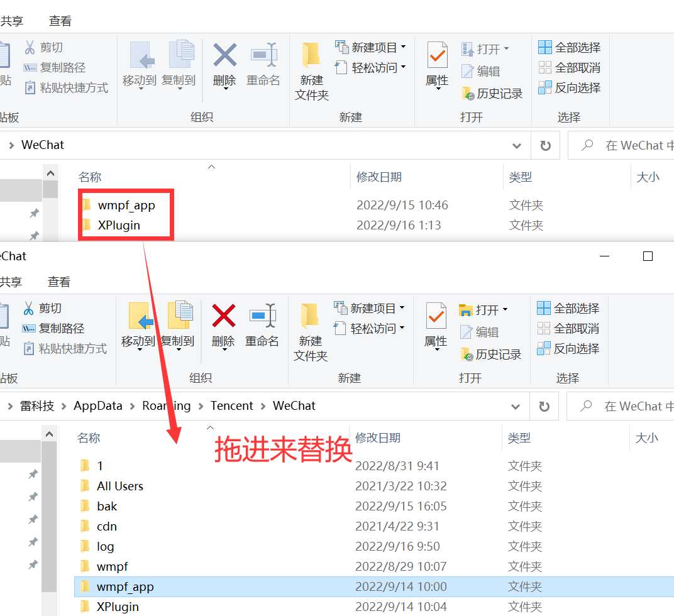The width and height of the screenshot is (674, 616).
Task: Click Tencent in lower window breadcrumb
Action: pyautogui.click(x=231, y=406)
